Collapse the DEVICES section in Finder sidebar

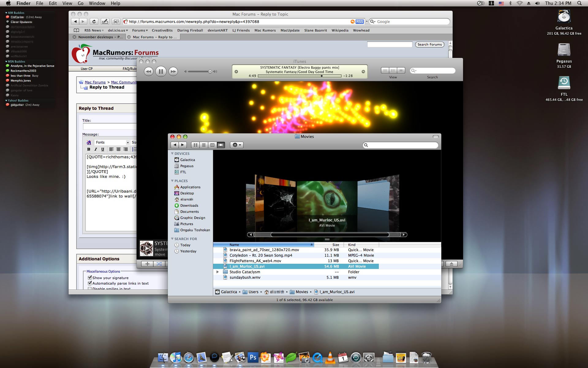[172, 154]
